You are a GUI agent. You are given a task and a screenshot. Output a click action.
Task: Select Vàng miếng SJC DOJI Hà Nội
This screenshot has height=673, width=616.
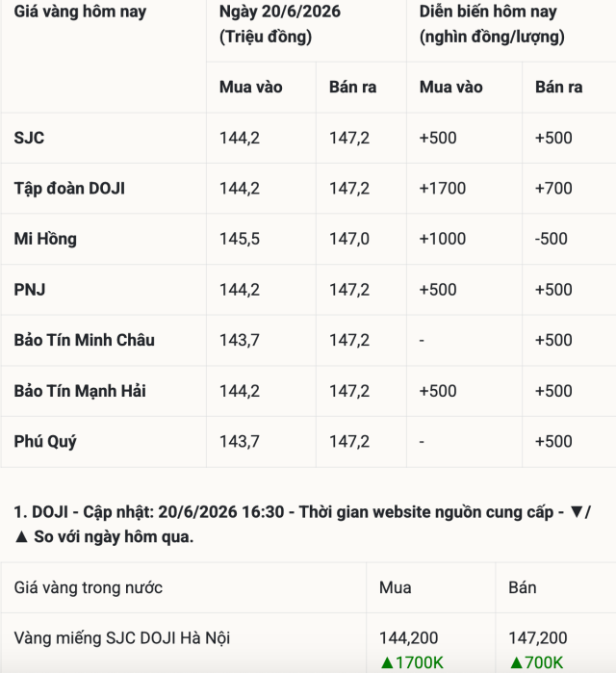(122, 638)
